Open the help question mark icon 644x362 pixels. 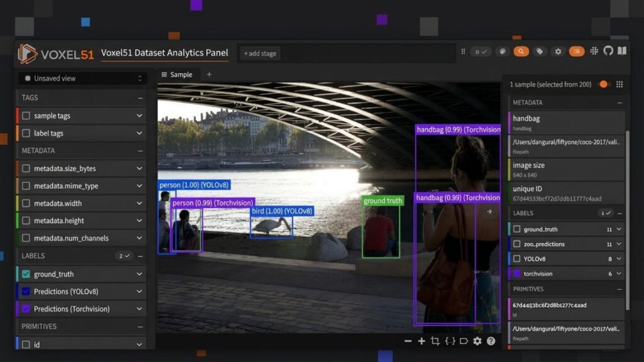pos(491,341)
